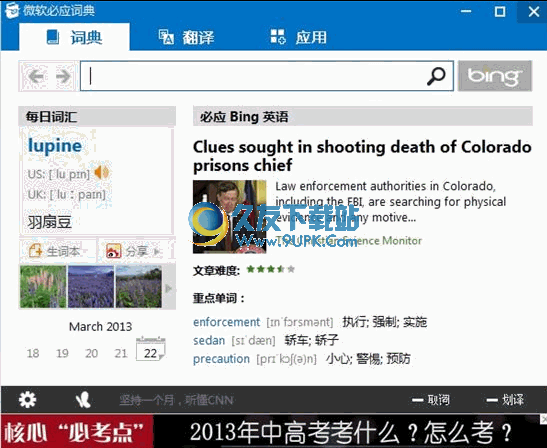The height and width of the screenshot is (448, 547).
Task: Play the US pronunciation speaker icon
Action: pos(102,172)
